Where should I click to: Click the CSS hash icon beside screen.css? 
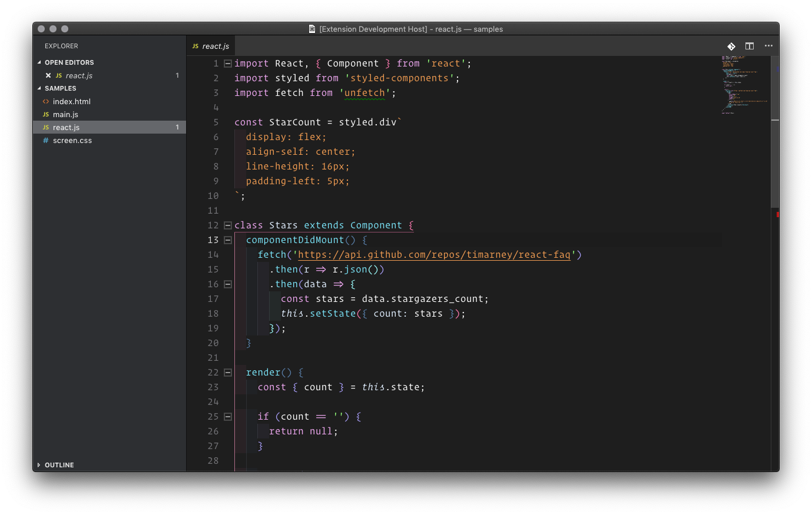click(x=46, y=140)
